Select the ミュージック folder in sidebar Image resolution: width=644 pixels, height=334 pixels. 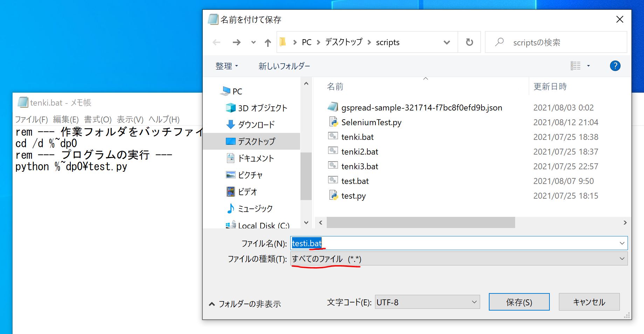(x=255, y=209)
